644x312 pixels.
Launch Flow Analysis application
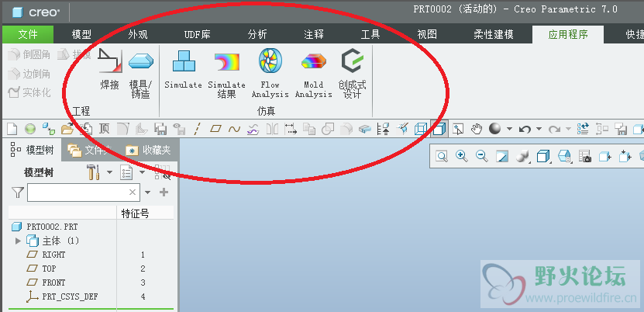pyautogui.click(x=270, y=74)
